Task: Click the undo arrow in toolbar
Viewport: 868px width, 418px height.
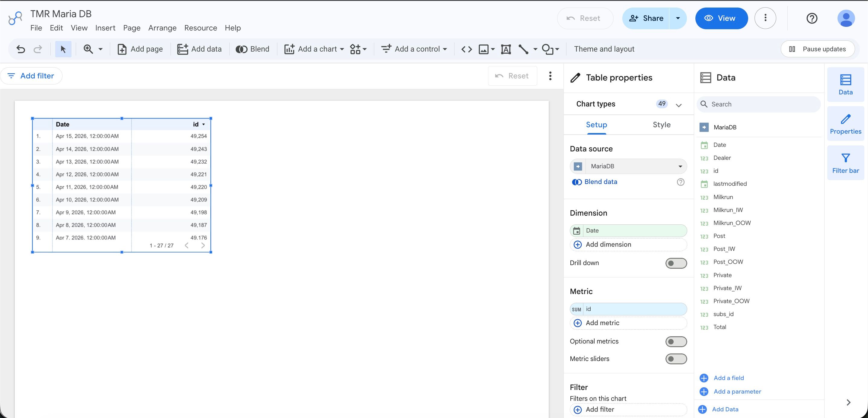Action: pos(21,49)
